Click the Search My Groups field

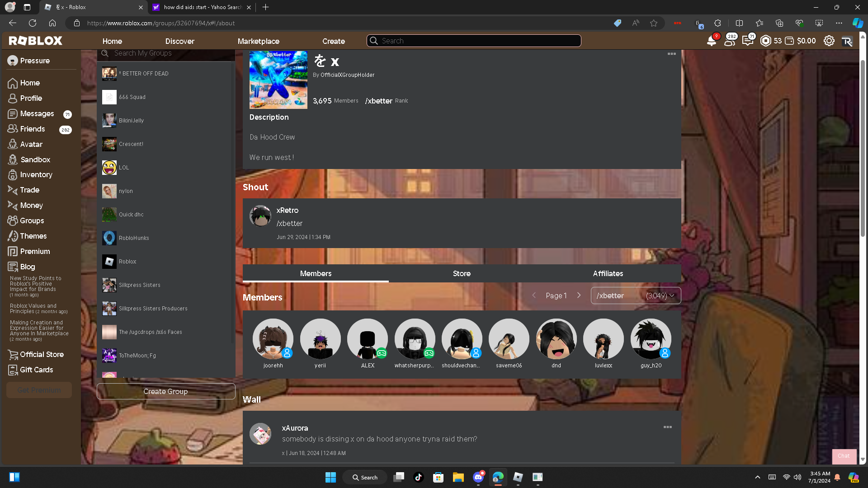click(x=166, y=53)
